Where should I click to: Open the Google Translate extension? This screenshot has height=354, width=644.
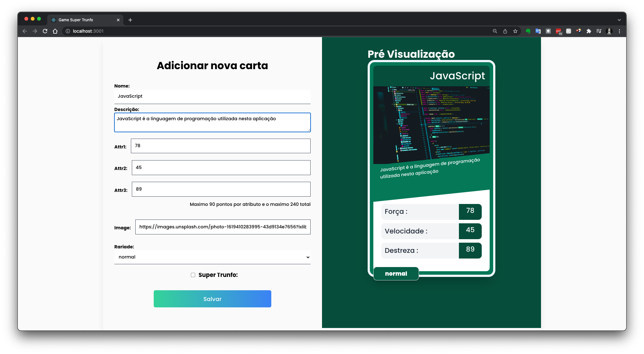[538, 31]
